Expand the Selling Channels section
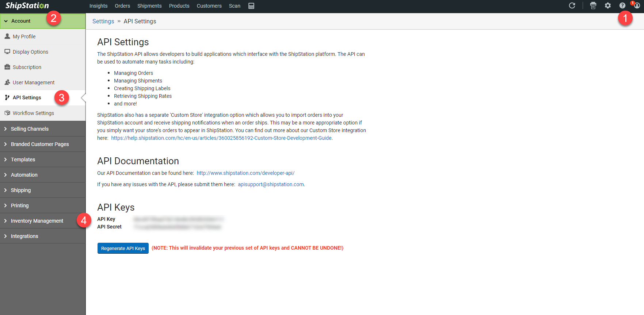Viewport: 644px width, 315px height. pyautogui.click(x=43, y=129)
